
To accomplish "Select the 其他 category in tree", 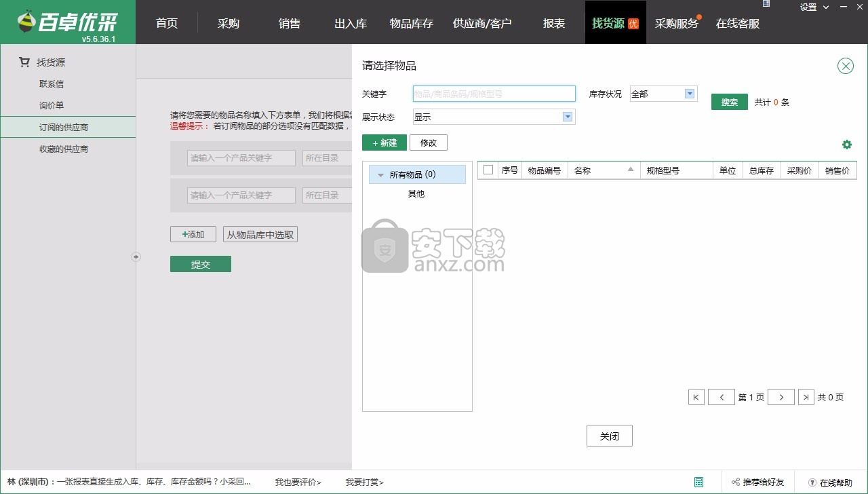I will click(416, 194).
